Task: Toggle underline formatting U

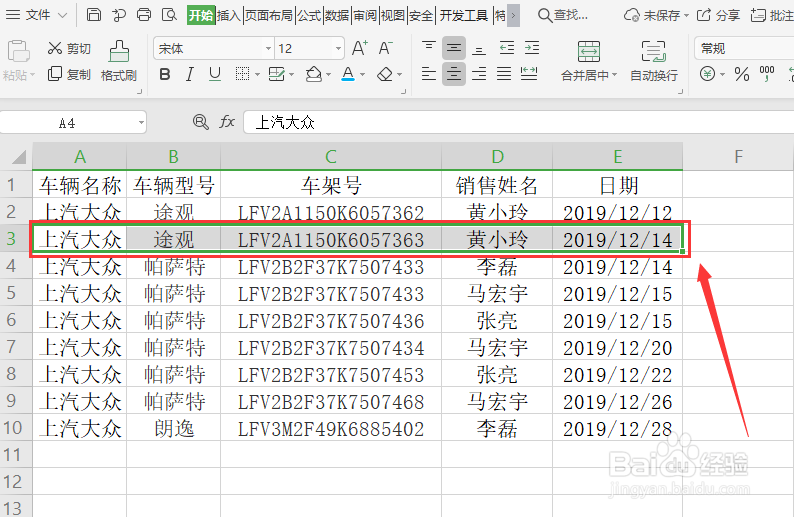Action: coord(215,75)
